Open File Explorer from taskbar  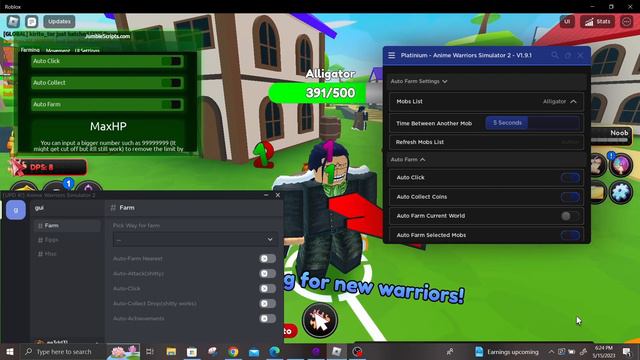[x=171, y=351]
